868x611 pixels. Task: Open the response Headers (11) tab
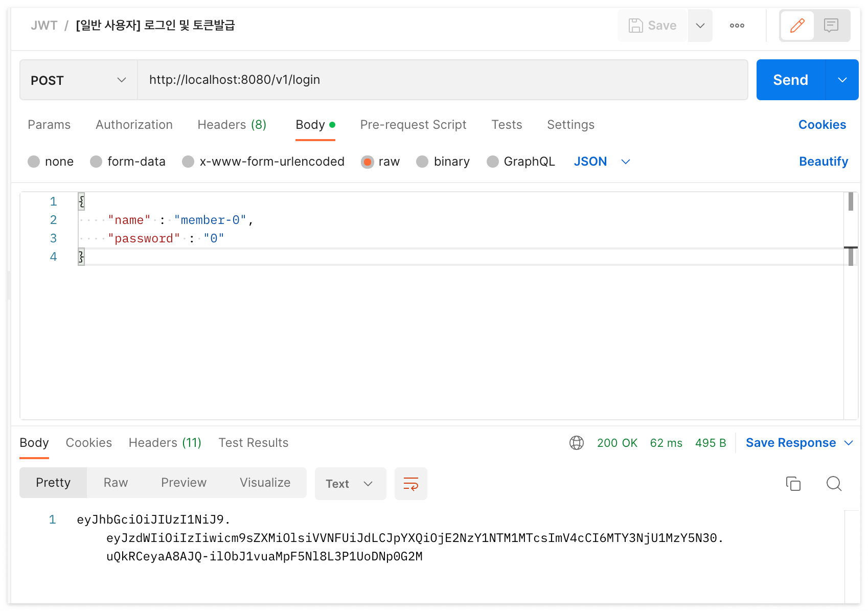(165, 443)
